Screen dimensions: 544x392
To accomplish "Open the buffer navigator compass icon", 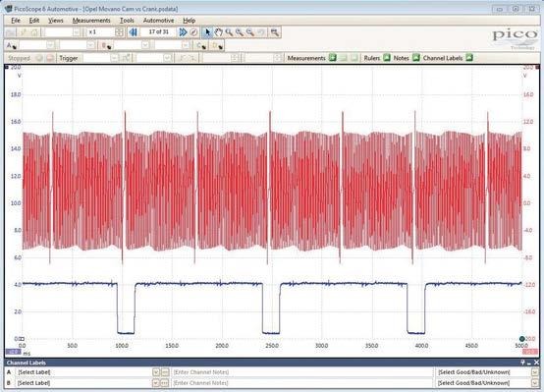I will coord(194,32).
